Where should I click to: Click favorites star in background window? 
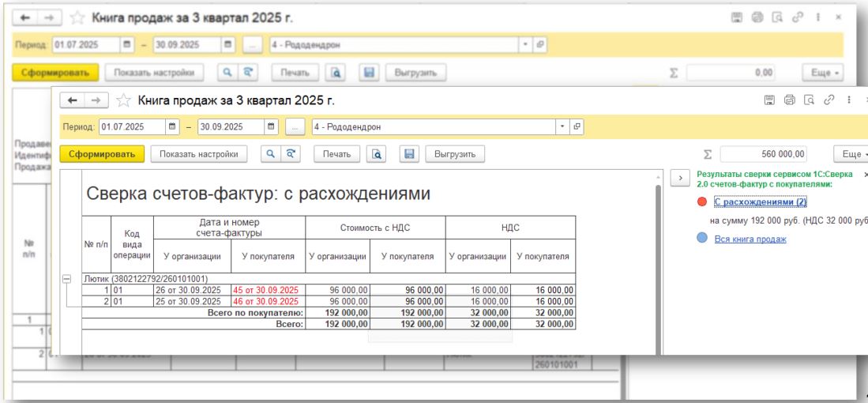click(77, 18)
